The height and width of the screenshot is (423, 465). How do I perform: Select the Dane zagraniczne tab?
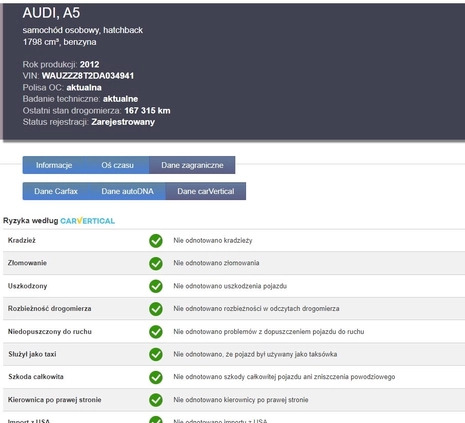(192, 165)
